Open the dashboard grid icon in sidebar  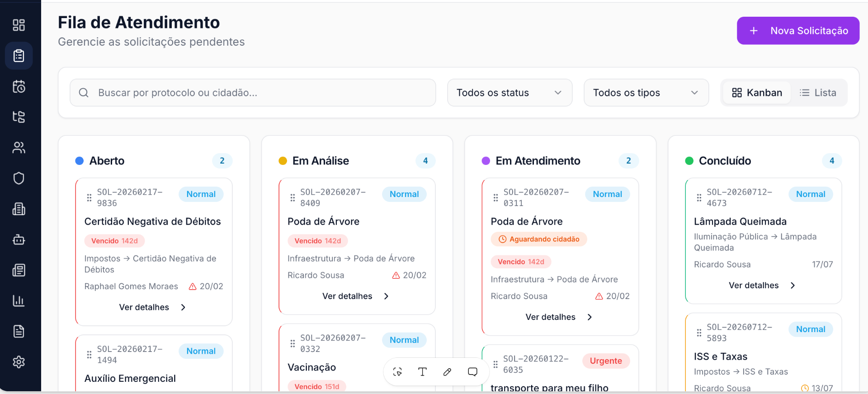[19, 25]
